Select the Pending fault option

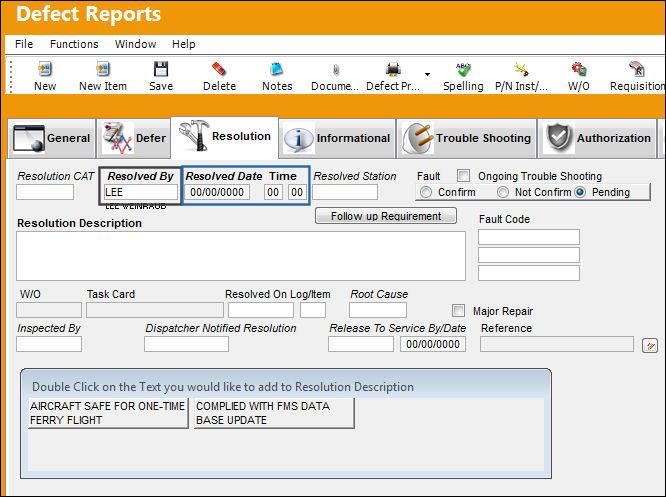point(580,192)
